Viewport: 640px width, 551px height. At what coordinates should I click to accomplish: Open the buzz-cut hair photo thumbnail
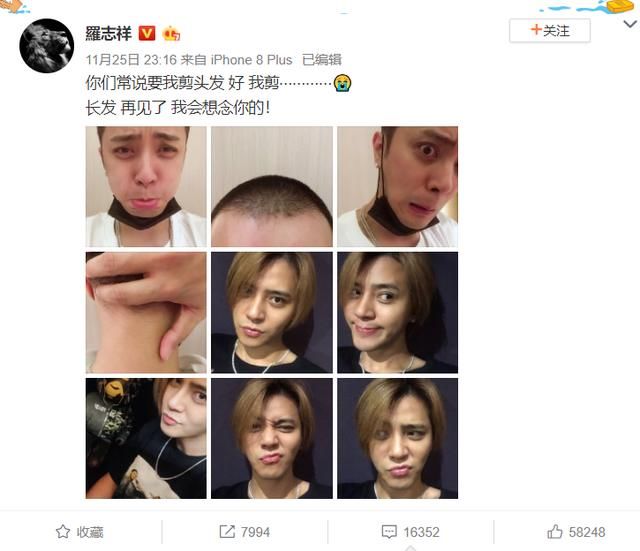point(272,187)
